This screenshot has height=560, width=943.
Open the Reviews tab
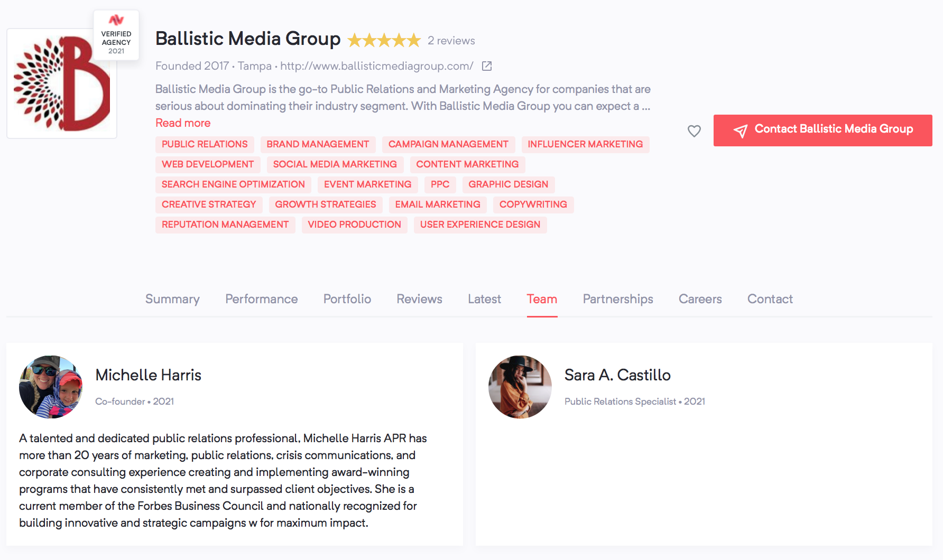(x=420, y=299)
